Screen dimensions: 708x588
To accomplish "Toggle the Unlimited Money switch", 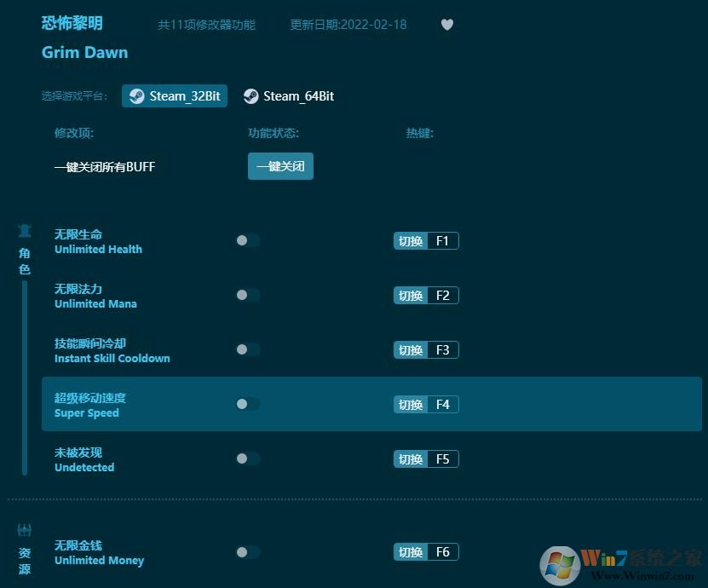I will pos(247,551).
